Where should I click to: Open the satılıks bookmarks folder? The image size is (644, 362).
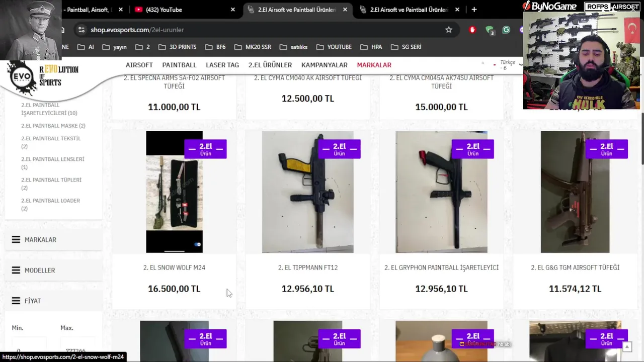(293, 47)
